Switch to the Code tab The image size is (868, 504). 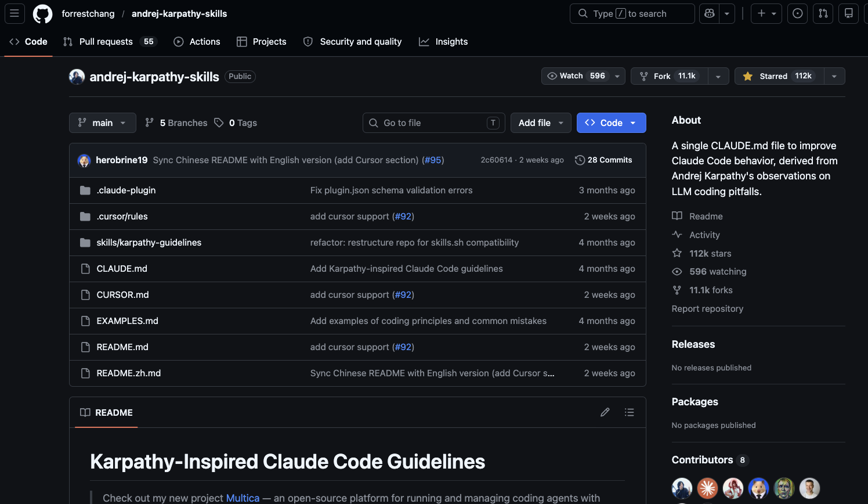click(28, 42)
